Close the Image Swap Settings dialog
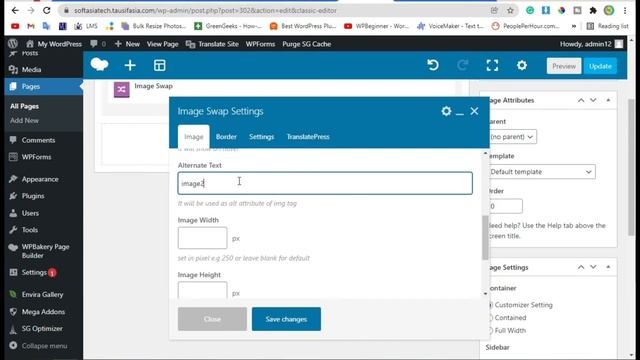The width and height of the screenshot is (640, 360). (x=474, y=111)
